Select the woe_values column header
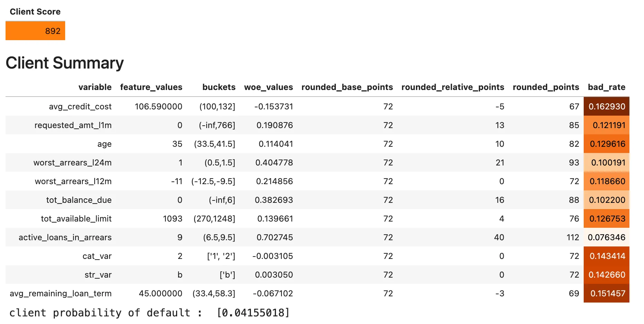This screenshot has width=644, height=324. click(269, 87)
